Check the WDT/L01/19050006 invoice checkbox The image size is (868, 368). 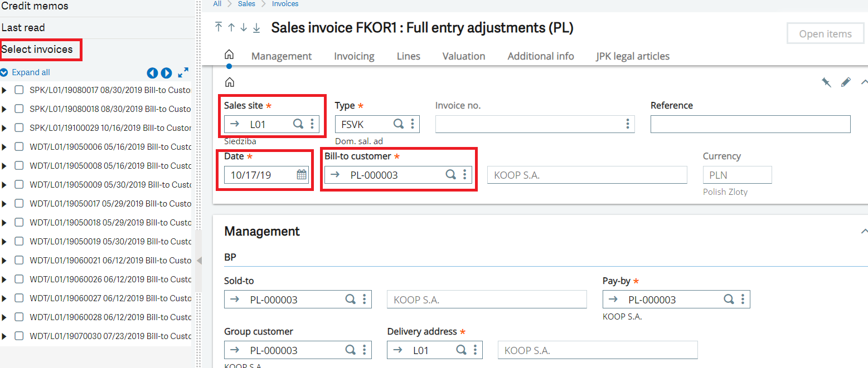coord(19,146)
